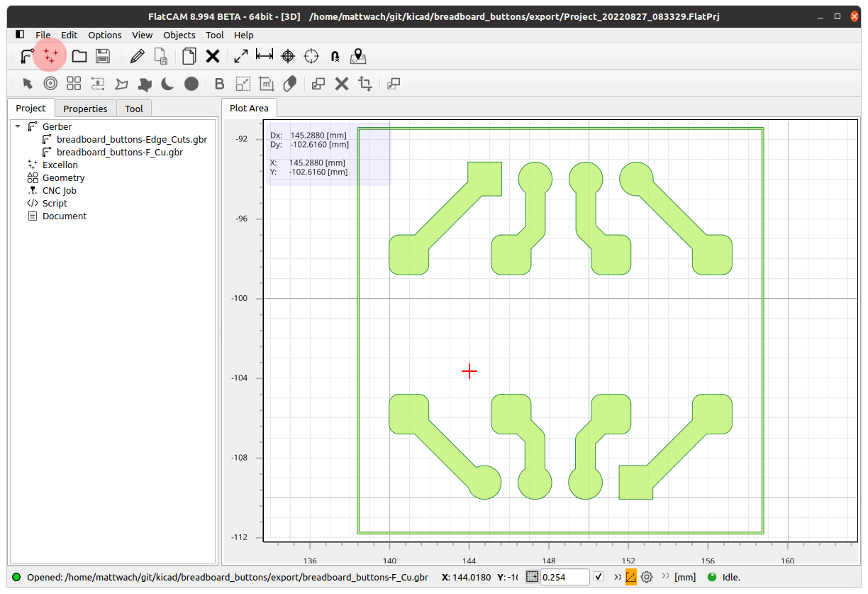Click the chevrons before the [mm] units
This screenshot has height=594, width=868.
pyautogui.click(x=665, y=577)
